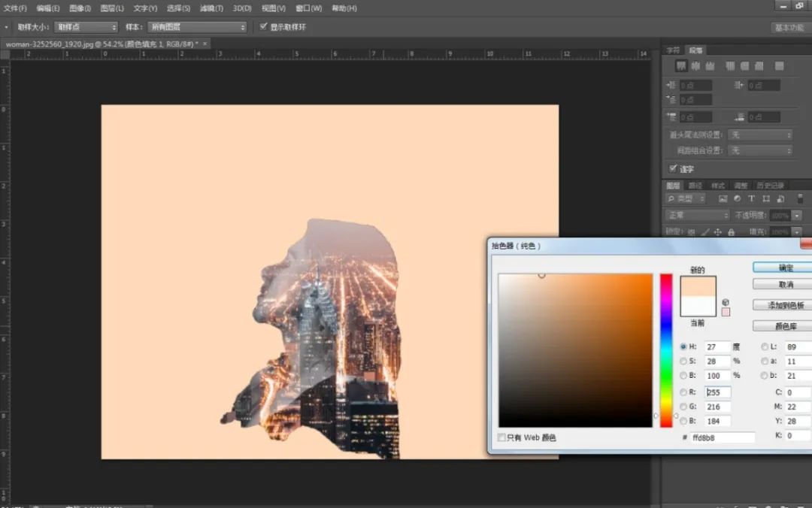Open the 取样大小 dropdown

(86, 27)
